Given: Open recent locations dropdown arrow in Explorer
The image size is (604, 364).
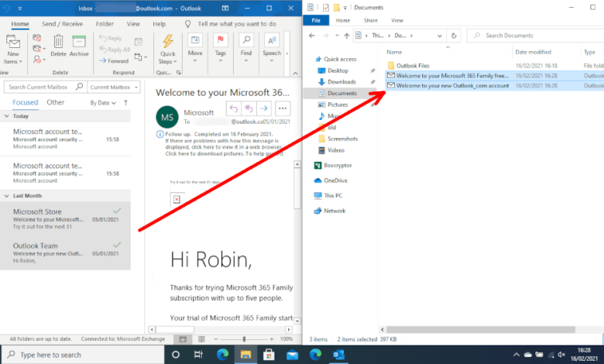Looking at the screenshot, I should (x=337, y=36).
